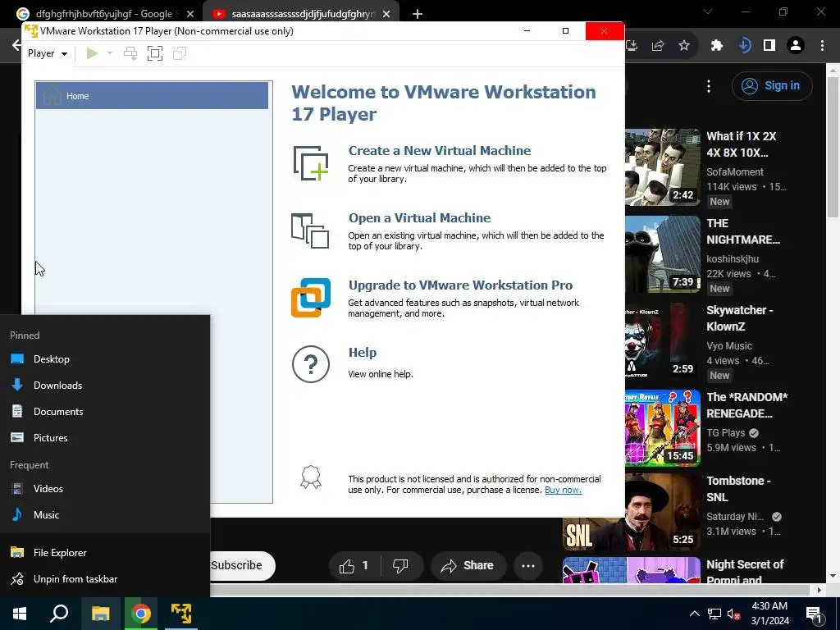Open Create a New Virtual Machine link

(x=440, y=151)
